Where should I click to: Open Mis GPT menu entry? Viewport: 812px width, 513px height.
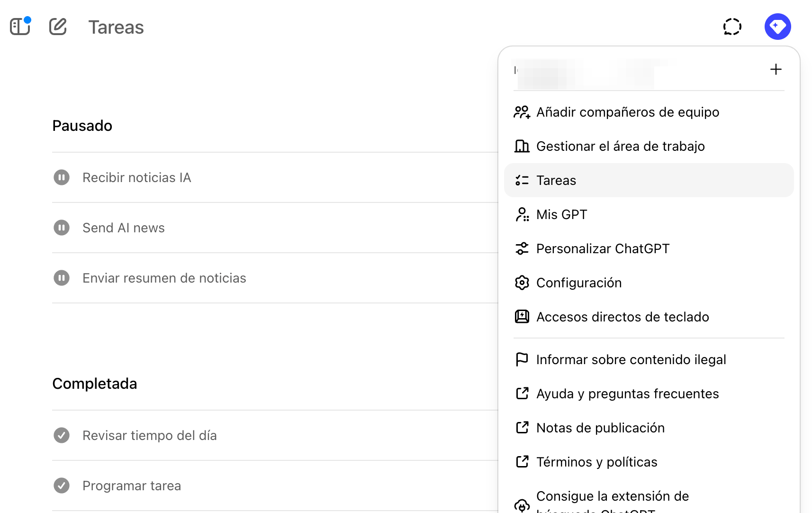[649, 215]
